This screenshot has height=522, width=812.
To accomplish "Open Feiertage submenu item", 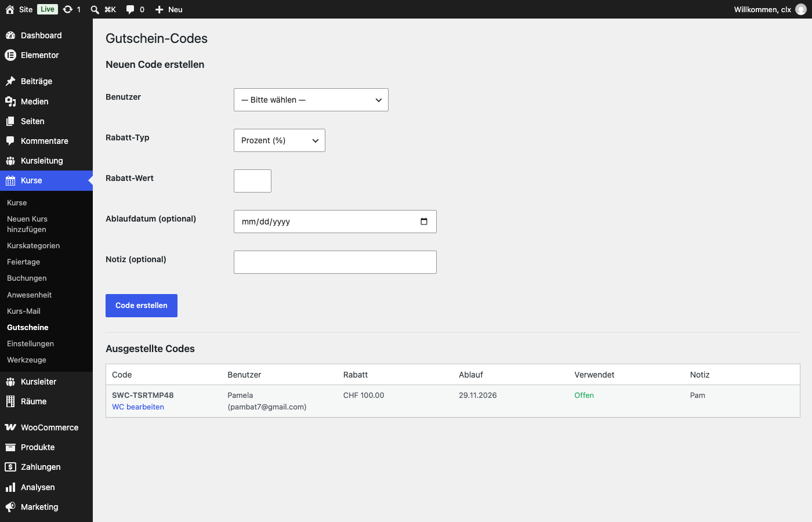I will [x=24, y=262].
